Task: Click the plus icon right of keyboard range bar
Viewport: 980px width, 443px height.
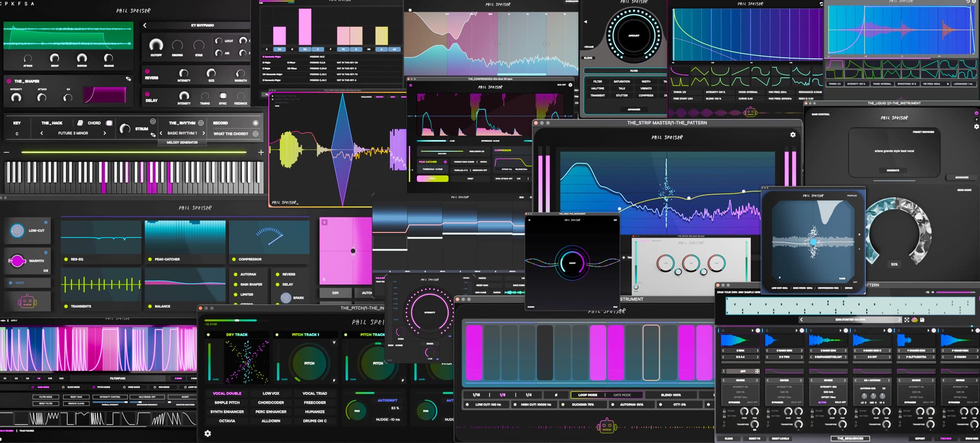Action: point(261,152)
